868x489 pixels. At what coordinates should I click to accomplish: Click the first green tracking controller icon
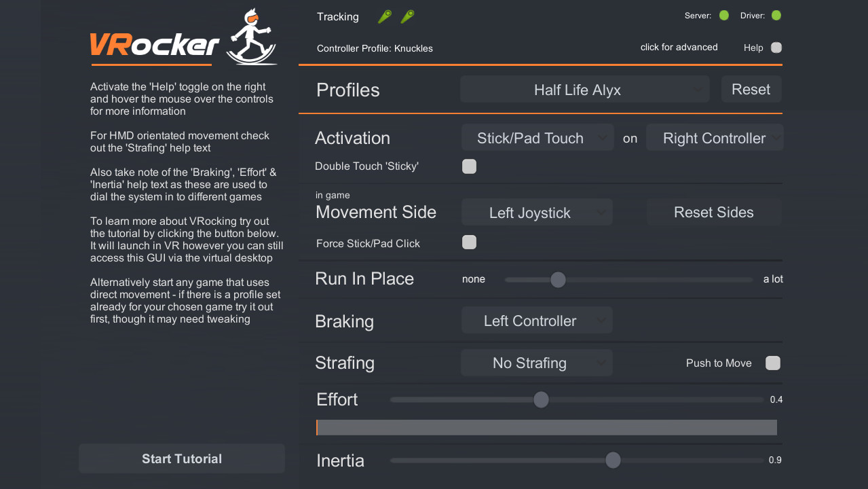pos(385,17)
